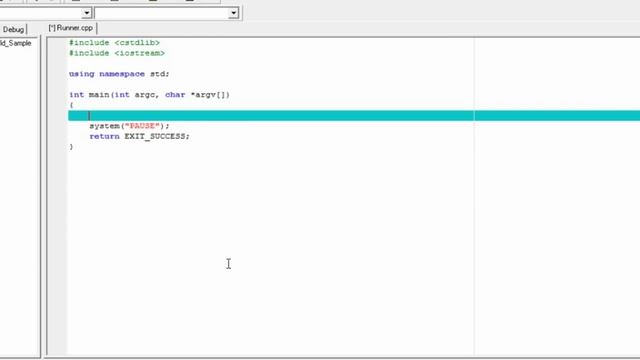
Task: Click the '#include <iostream>' line
Action: pos(117,53)
